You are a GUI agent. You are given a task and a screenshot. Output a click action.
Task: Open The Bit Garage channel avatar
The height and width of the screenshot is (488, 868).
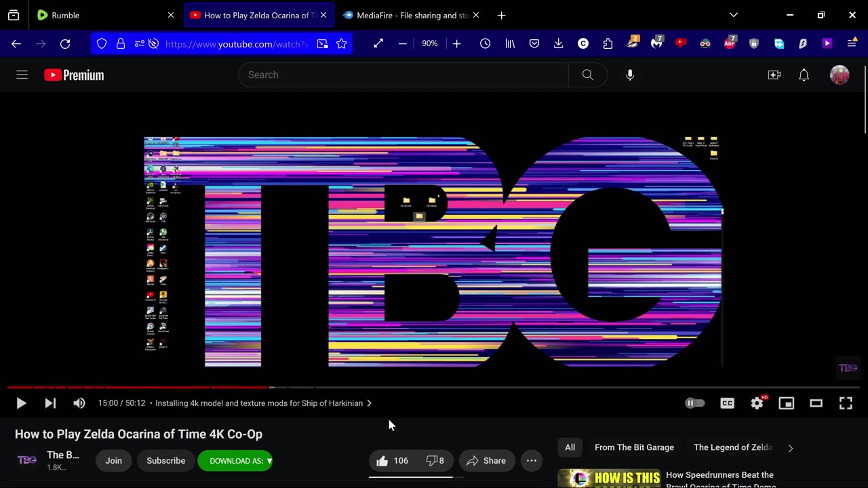[x=27, y=461]
